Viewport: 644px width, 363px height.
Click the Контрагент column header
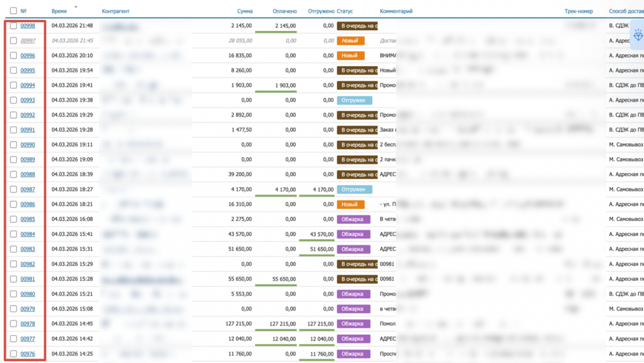[x=116, y=11]
